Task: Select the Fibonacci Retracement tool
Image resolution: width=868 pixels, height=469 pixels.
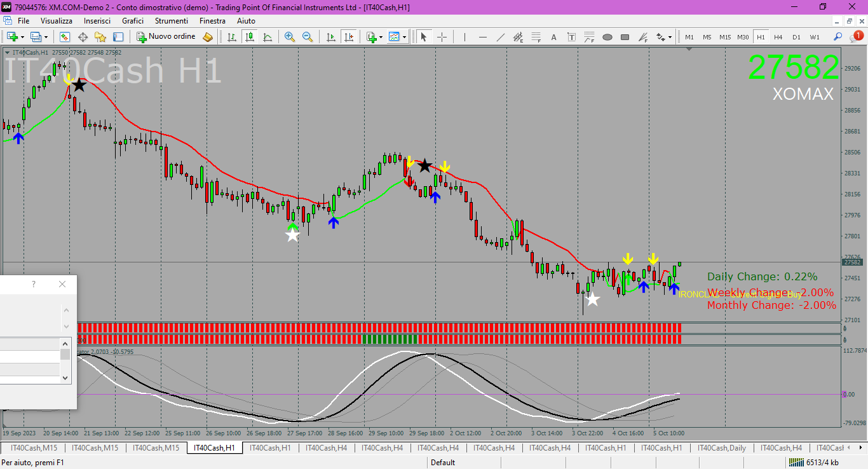Action: pos(536,37)
